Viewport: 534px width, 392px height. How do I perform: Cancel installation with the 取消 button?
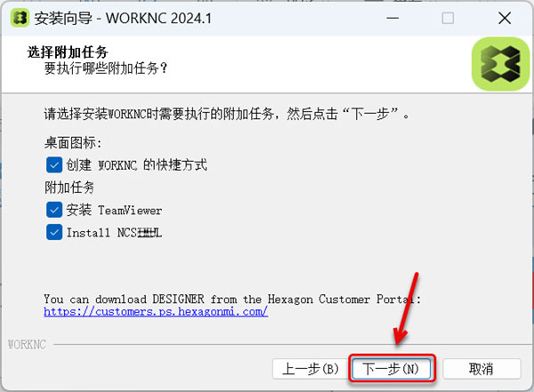coord(481,369)
